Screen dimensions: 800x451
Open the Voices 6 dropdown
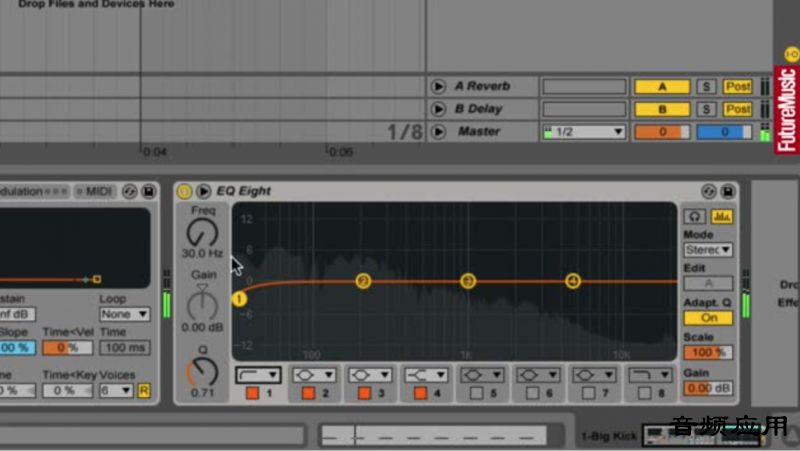[x=116, y=391]
